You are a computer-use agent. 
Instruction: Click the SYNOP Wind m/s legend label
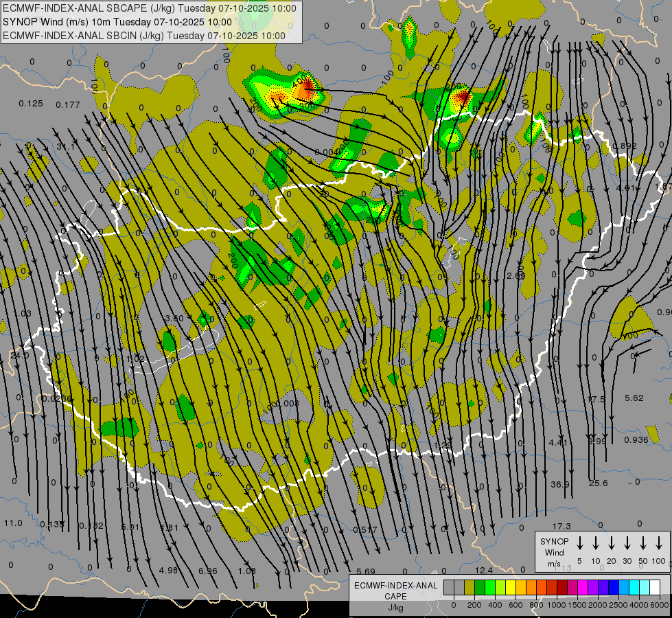click(x=554, y=552)
